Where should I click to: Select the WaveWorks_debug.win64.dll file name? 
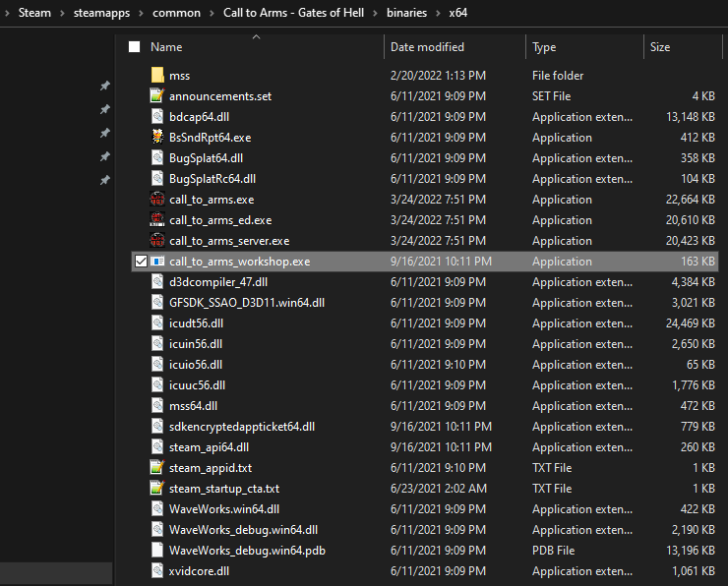tap(243, 529)
